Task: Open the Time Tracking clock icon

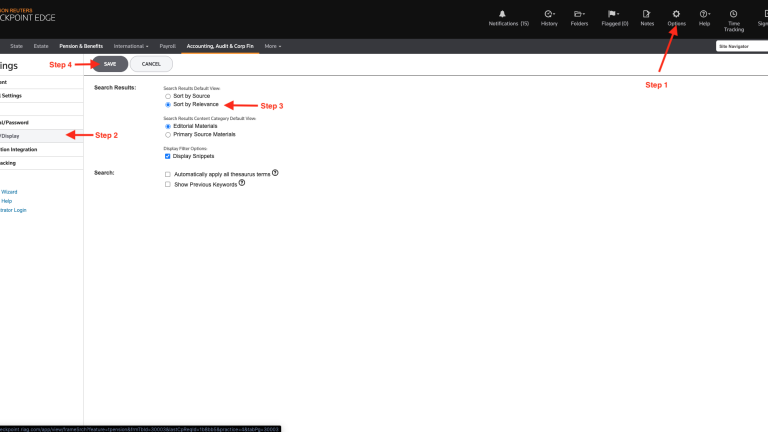Action: click(x=733, y=13)
